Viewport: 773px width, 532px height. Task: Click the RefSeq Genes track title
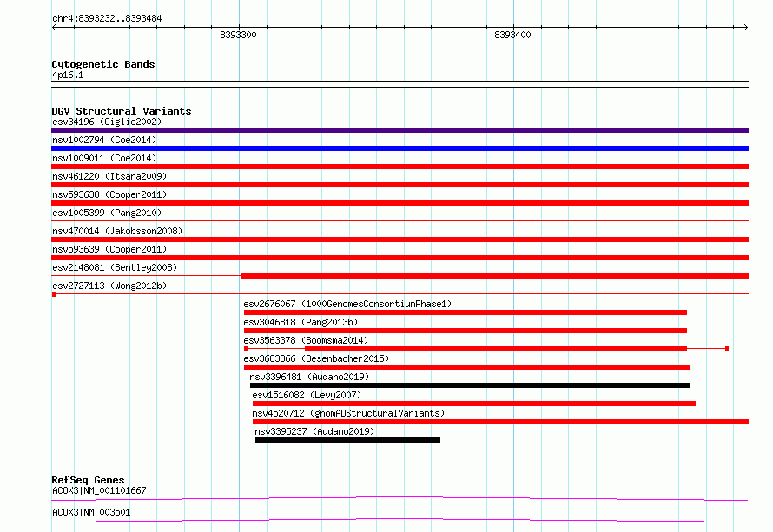click(88, 480)
